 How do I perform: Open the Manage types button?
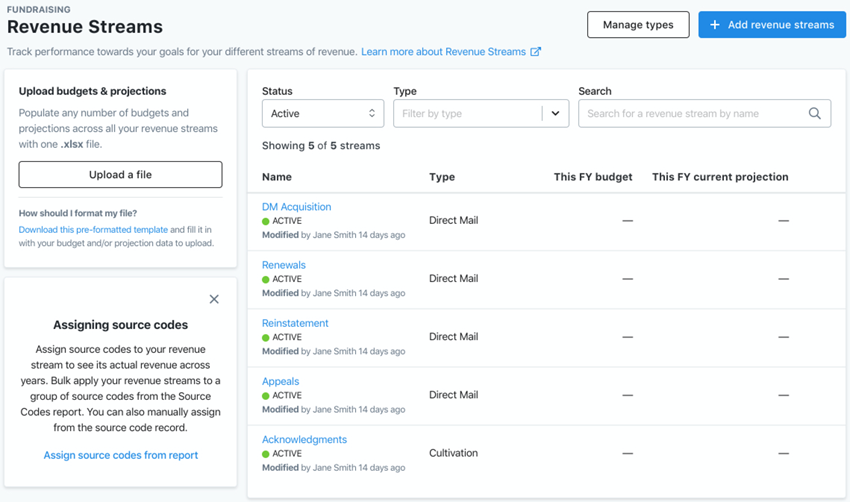click(x=638, y=25)
